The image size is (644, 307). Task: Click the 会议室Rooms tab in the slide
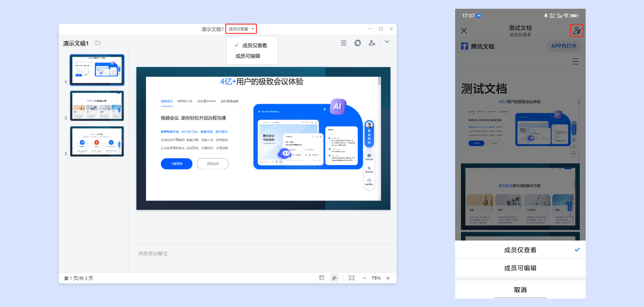(206, 101)
